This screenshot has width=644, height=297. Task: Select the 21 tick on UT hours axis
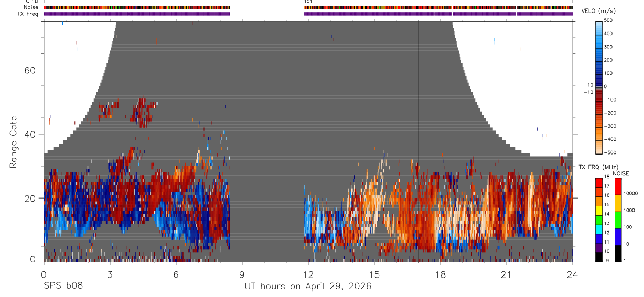[507, 274]
